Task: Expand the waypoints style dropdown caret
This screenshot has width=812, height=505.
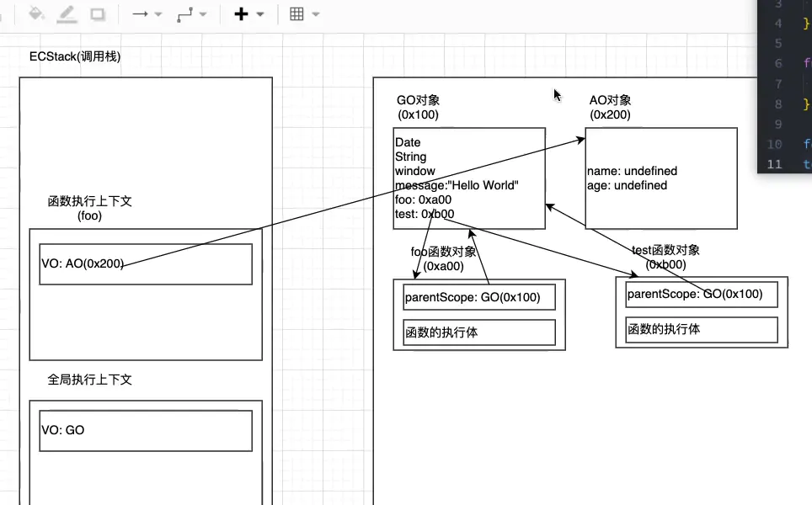Action: pyautogui.click(x=203, y=14)
